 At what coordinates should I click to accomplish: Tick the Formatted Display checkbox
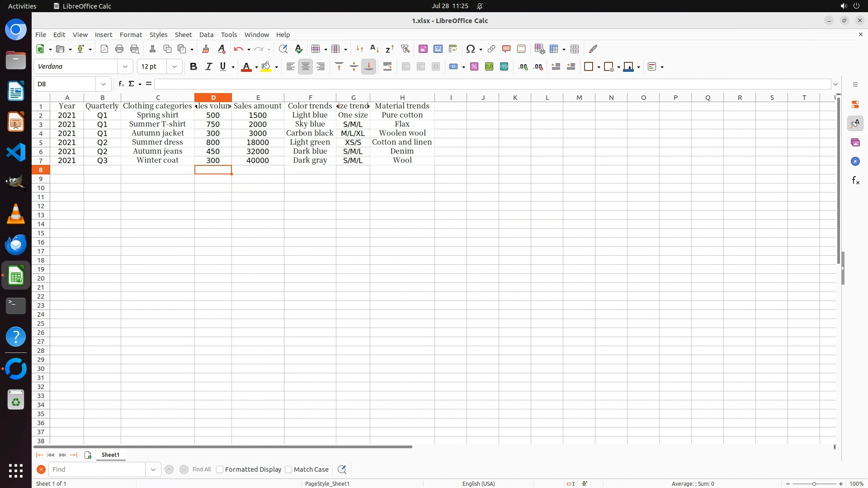click(220, 469)
